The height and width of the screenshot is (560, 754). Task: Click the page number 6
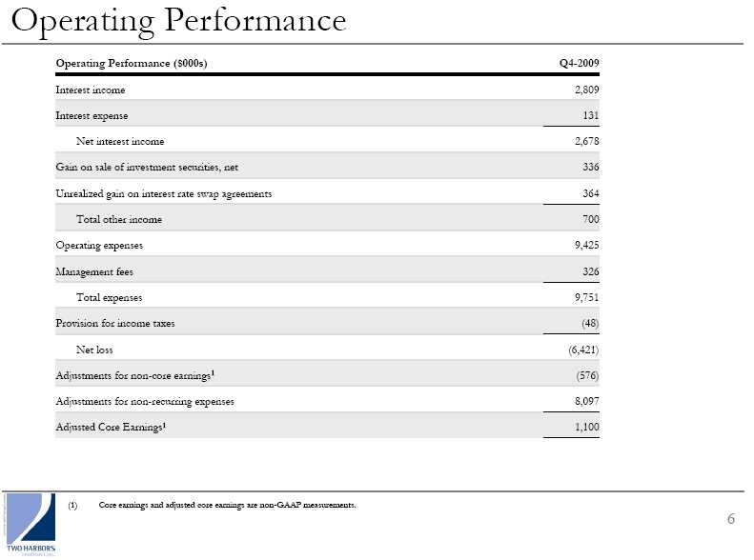click(x=730, y=519)
